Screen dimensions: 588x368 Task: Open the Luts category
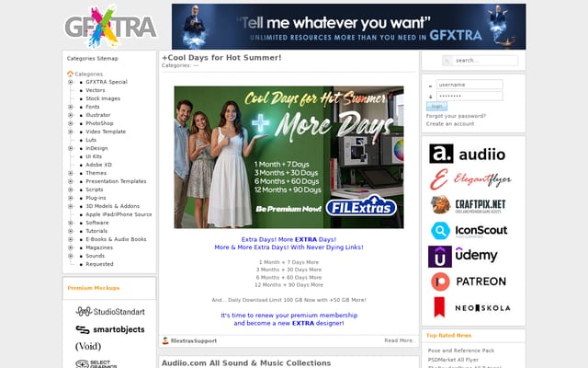point(91,140)
